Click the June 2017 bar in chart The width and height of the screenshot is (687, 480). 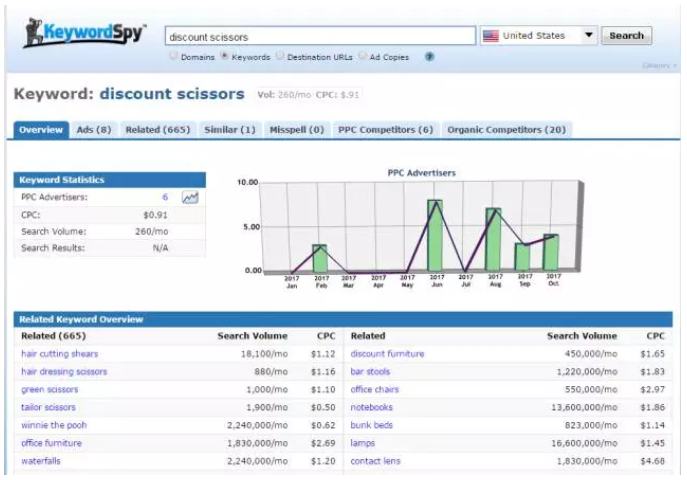pyautogui.click(x=435, y=235)
